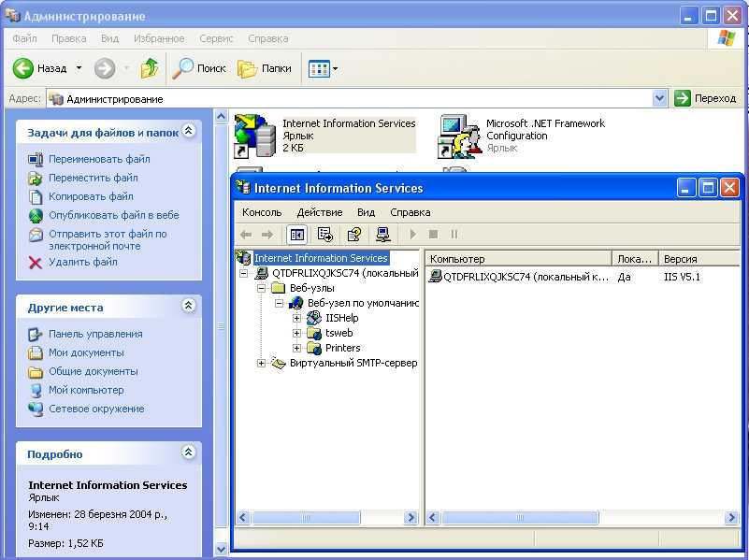
Task: Toggle the Папки folders pane button
Action: 265,69
